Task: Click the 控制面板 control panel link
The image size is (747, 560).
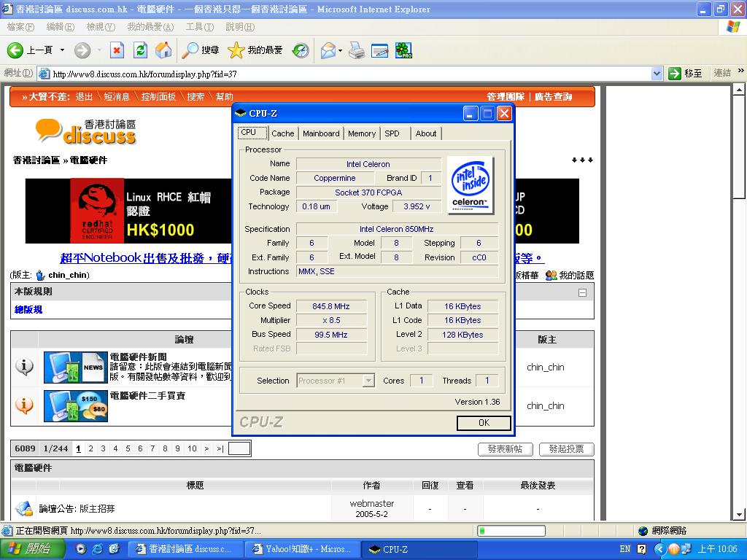Action: (158, 97)
